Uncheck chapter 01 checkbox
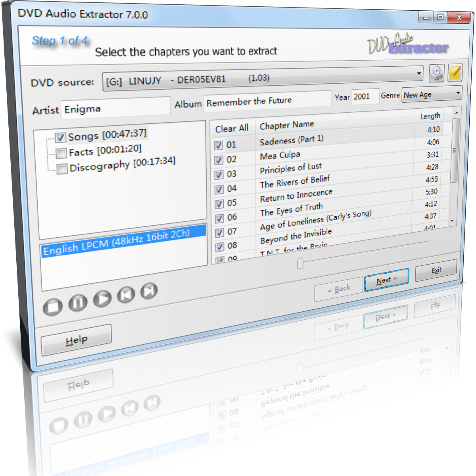476x476 pixels. [x=219, y=146]
